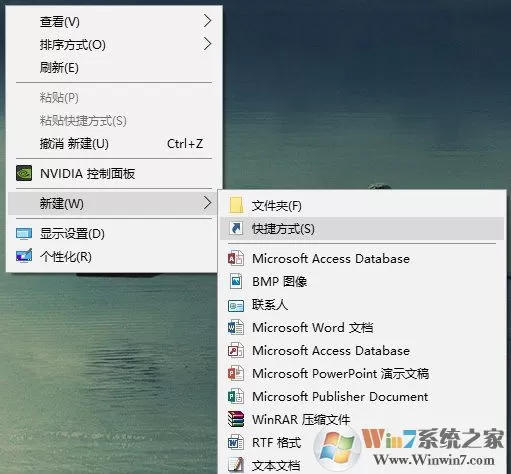Select 刷新(E) to refresh desktop
The image size is (511, 474).
114,67
